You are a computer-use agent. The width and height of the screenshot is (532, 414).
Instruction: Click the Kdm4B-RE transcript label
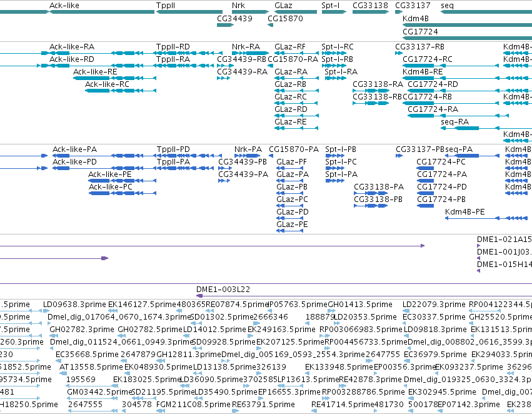(423, 71)
